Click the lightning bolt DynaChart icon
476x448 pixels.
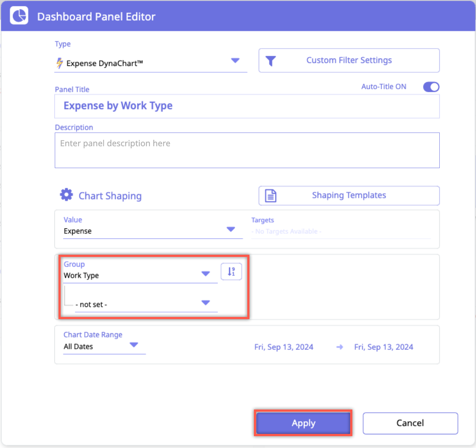click(x=59, y=63)
